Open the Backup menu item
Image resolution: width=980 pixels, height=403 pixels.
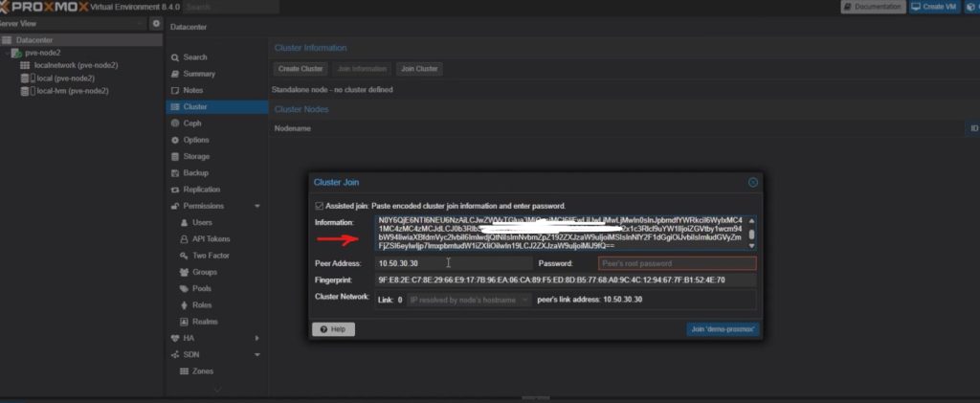click(x=195, y=173)
